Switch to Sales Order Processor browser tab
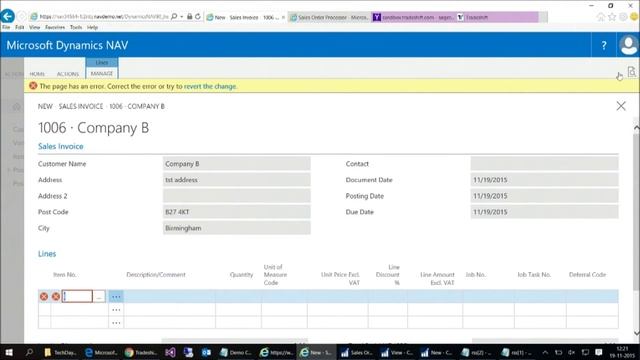 coord(329,17)
